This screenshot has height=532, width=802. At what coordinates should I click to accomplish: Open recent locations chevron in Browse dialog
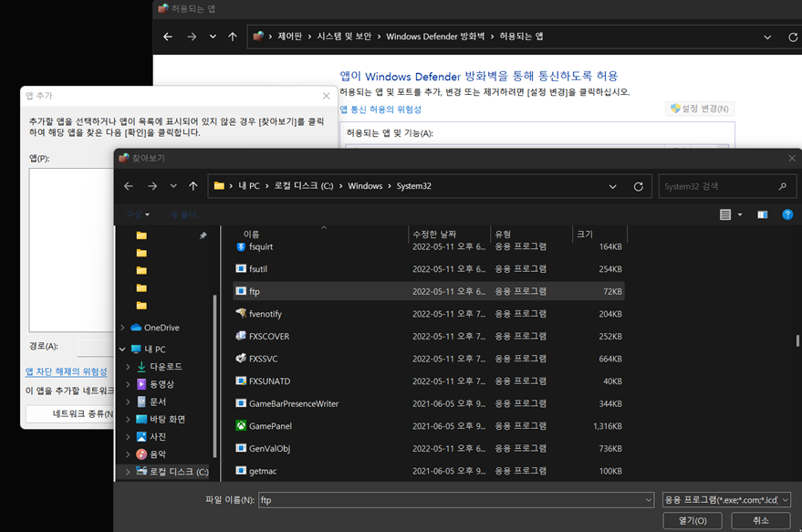point(173,186)
